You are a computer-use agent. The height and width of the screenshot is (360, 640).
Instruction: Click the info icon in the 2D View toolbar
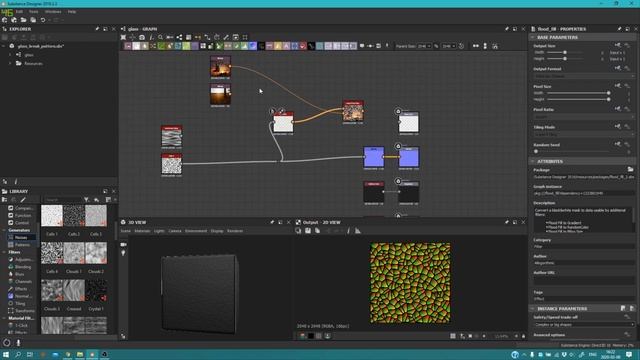click(348, 231)
